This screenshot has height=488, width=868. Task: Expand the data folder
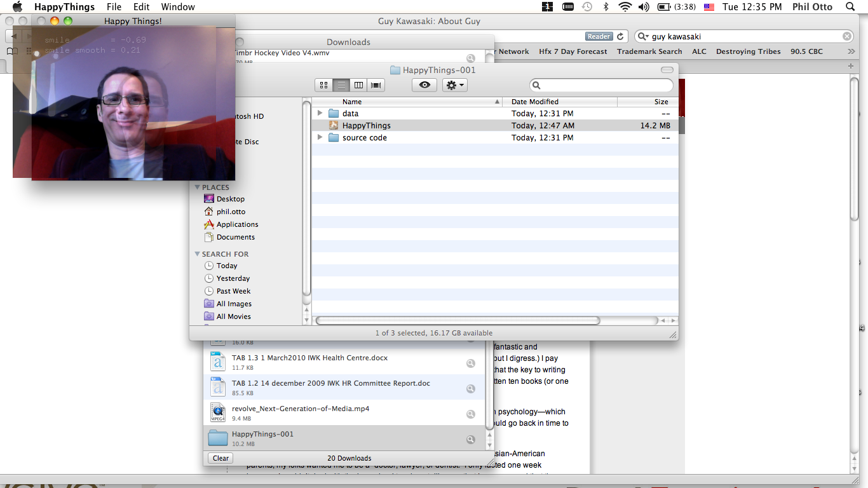[x=320, y=113]
